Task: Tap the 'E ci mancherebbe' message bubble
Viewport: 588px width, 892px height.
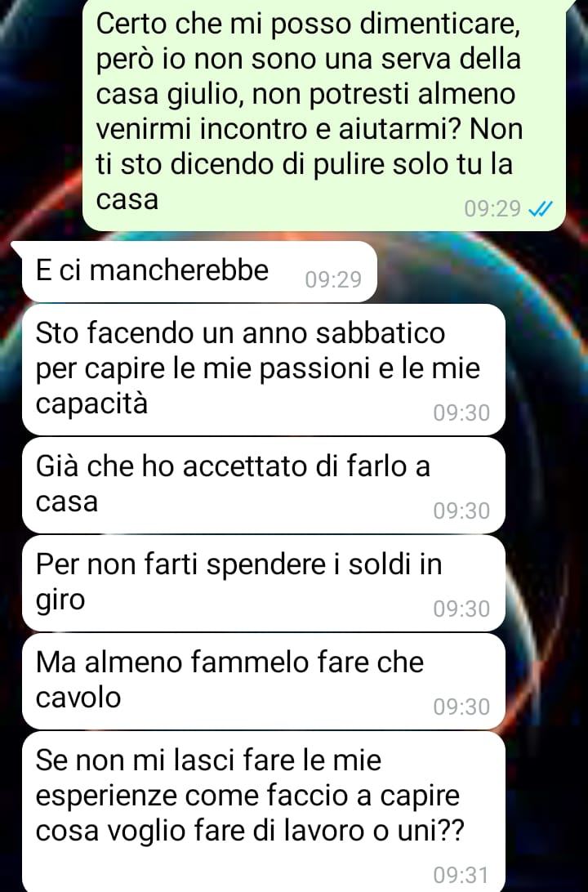Action: coord(199,271)
